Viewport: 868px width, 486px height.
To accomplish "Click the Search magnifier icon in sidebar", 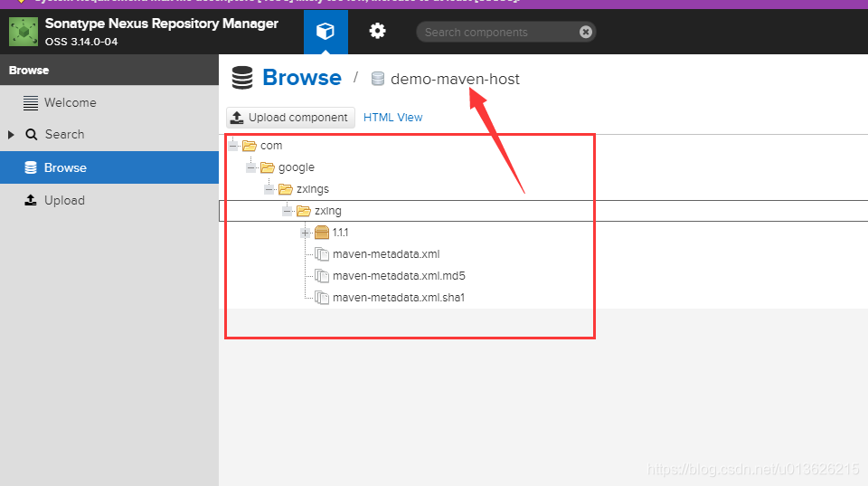I will click(32, 135).
